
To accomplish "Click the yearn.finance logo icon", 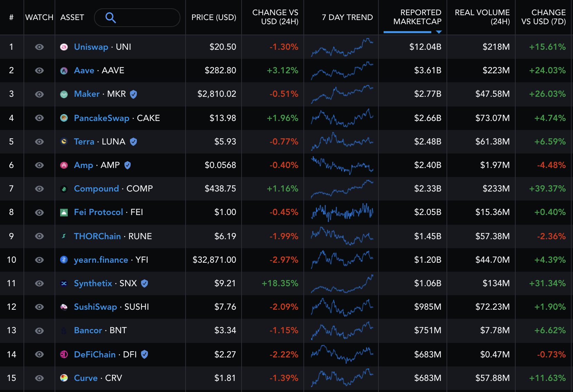I will point(64,260).
